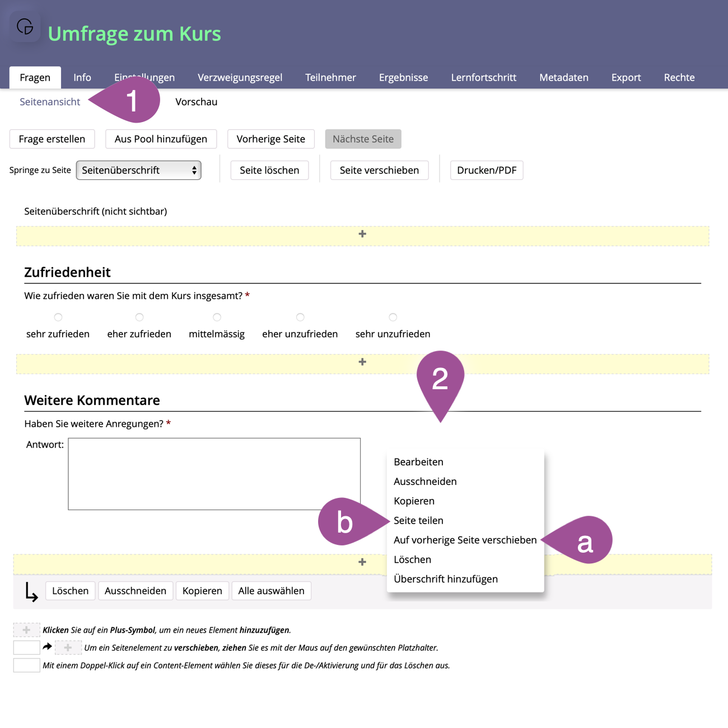
Task: Select the 'sehr zufrieden' radio button
Action: click(58, 318)
